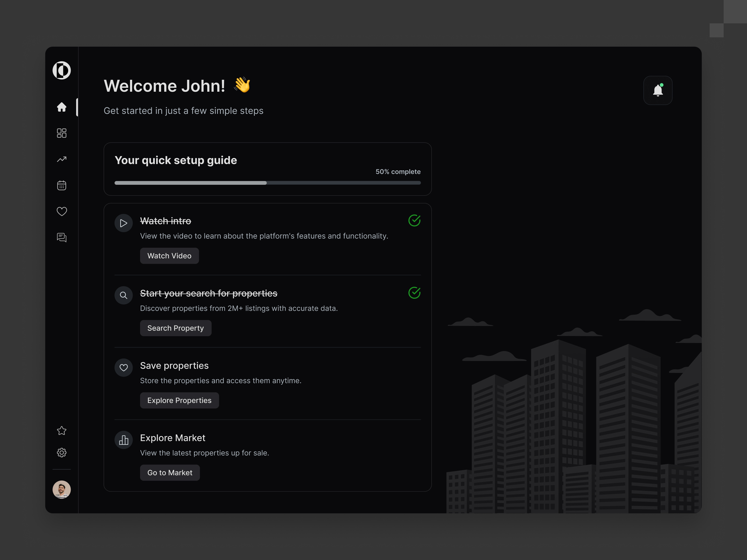747x560 pixels.
Task: Open the settings gear icon
Action: pos(61,452)
